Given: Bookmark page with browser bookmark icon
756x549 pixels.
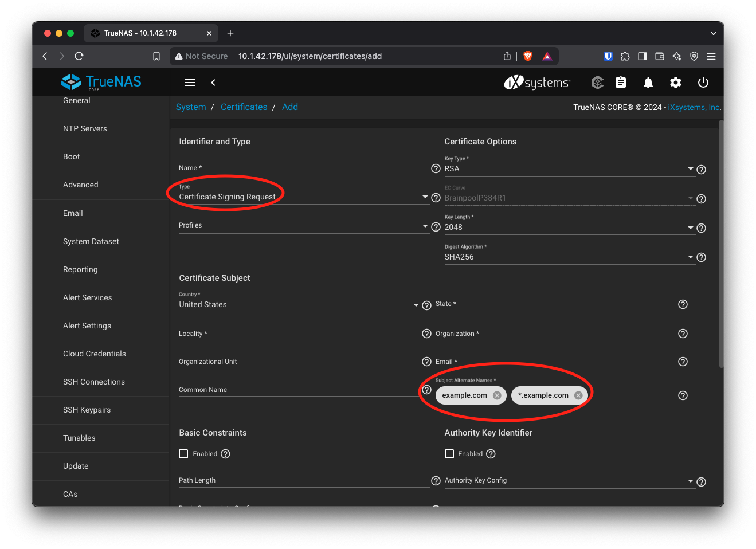Looking at the screenshot, I should [x=156, y=56].
